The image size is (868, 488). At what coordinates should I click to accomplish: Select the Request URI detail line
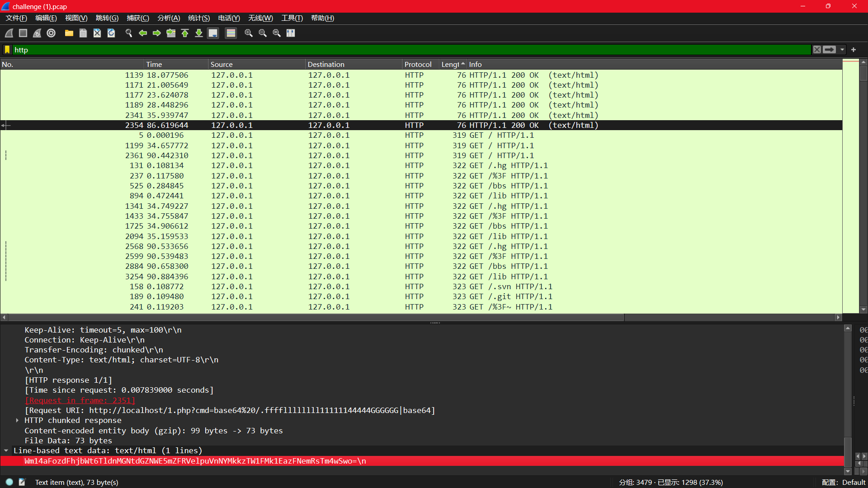pos(230,410)
